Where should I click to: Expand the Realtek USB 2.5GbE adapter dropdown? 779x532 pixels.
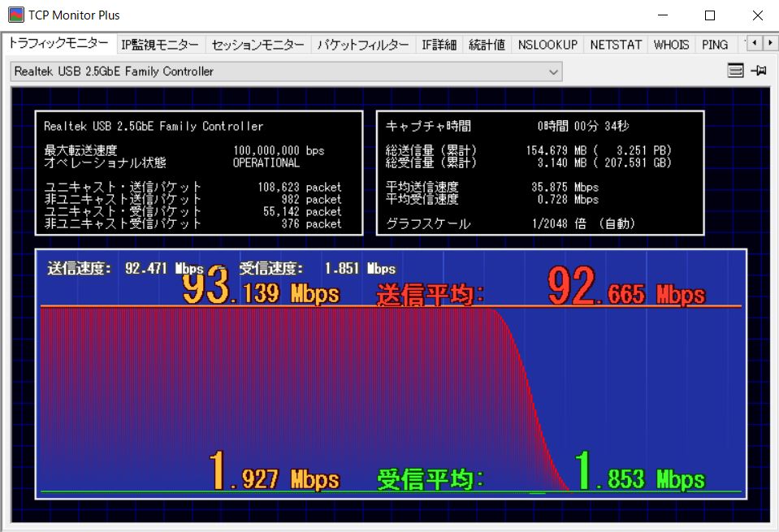pyautogui.click(x=553, y=71)
